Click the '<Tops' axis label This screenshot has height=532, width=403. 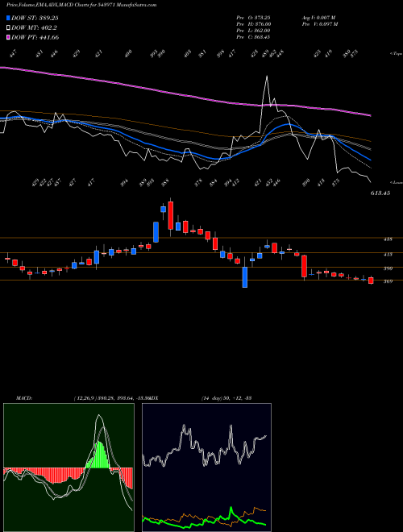click(396, 54)
